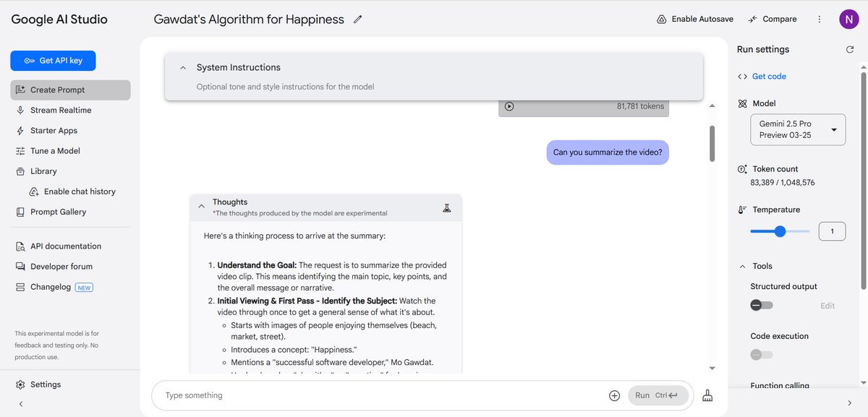Open the Compare mode
This screenshot has width=868, height=417.
(x=773, y=19)
